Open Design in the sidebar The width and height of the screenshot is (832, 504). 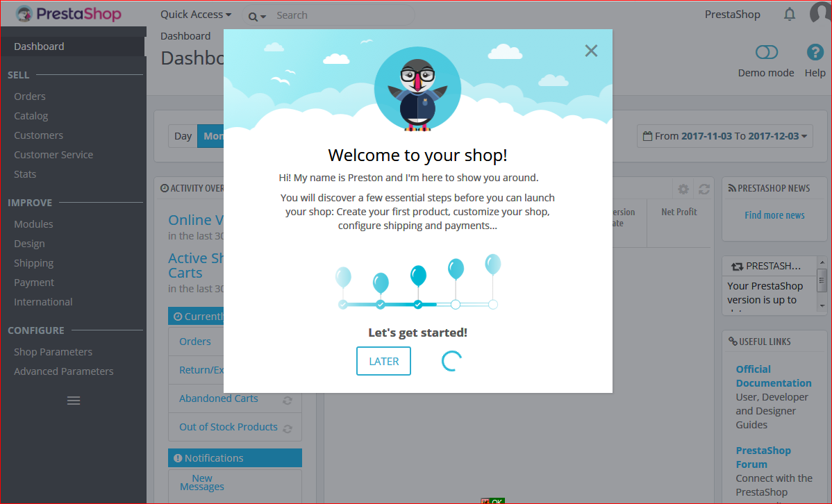tap(29, 244)
